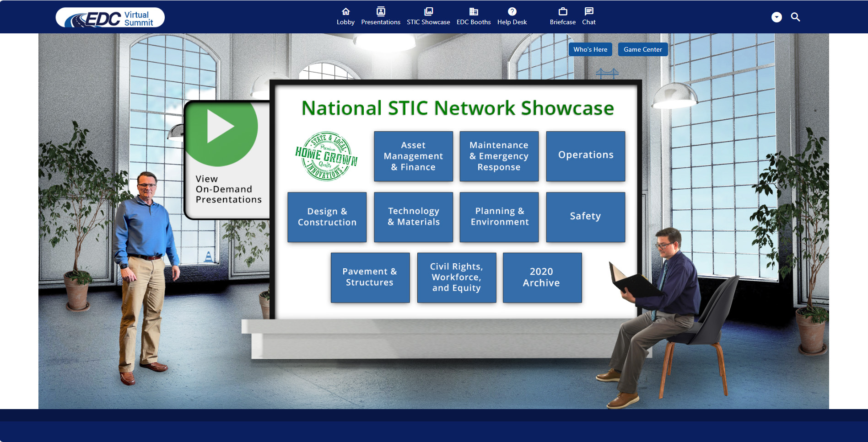Click the National STIC Network Showcase heading
The width and height of the screenshot is (868, 442).
tap(458, 108)
